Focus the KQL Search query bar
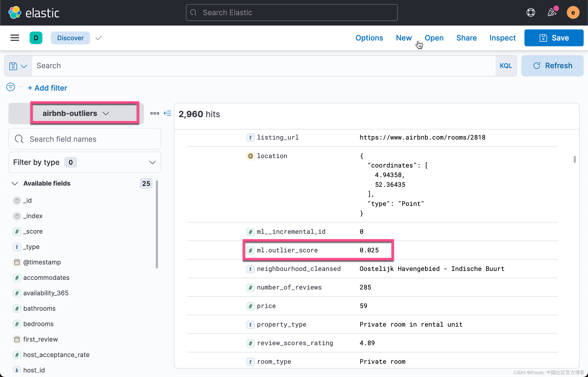This screenshot has height=377, width=588. [264, 66]
